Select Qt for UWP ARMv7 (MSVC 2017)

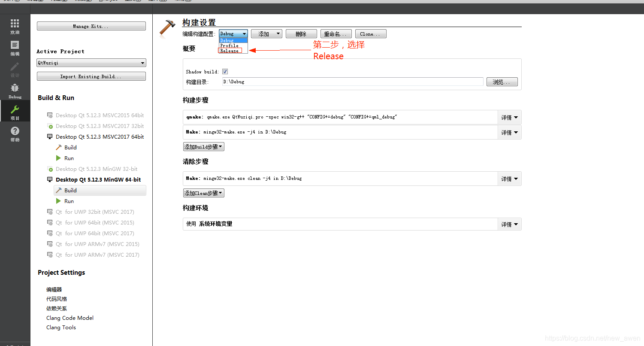click(x=97, y=255)
